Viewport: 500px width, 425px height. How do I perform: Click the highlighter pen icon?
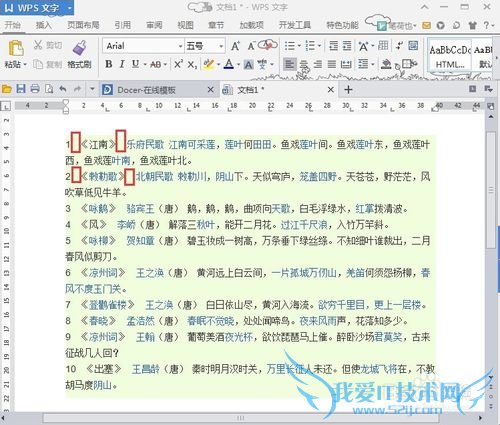click(209, 64)
